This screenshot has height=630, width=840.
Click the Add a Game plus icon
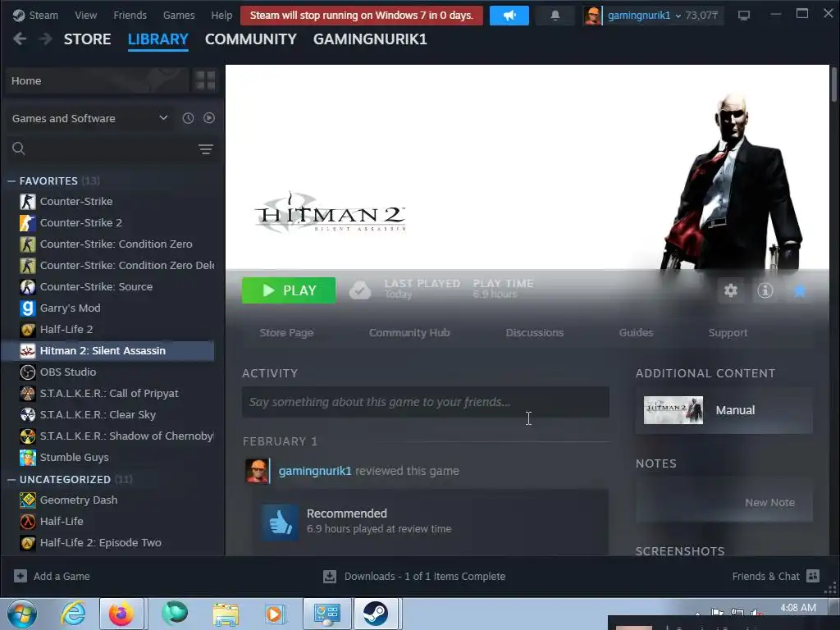click(x=21, y=576)
